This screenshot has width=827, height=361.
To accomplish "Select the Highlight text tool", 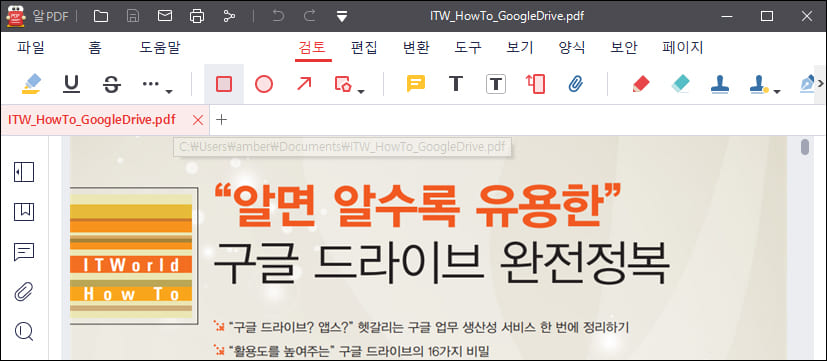I will pyautogui.click(x=32, y=84).
